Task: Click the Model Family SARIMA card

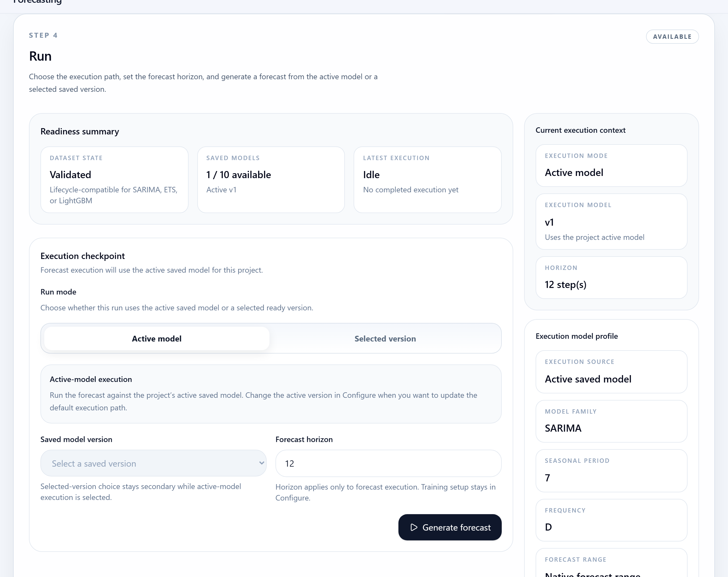Action: pyautogui.click(x=611, y=421)
